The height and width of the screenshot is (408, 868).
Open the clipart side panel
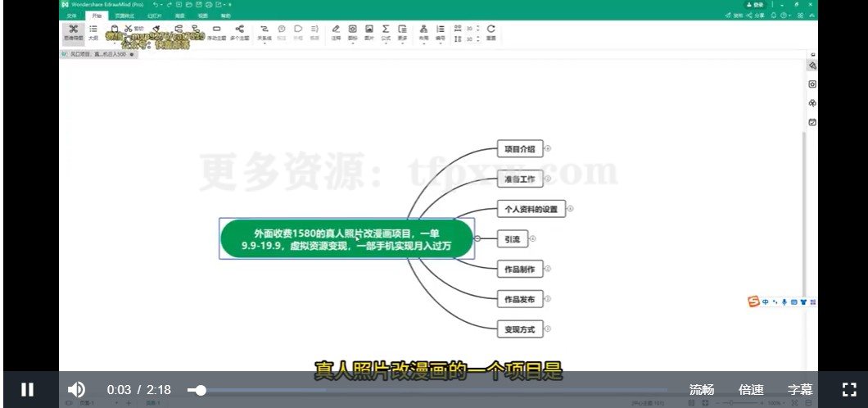[x=812, y=103]
